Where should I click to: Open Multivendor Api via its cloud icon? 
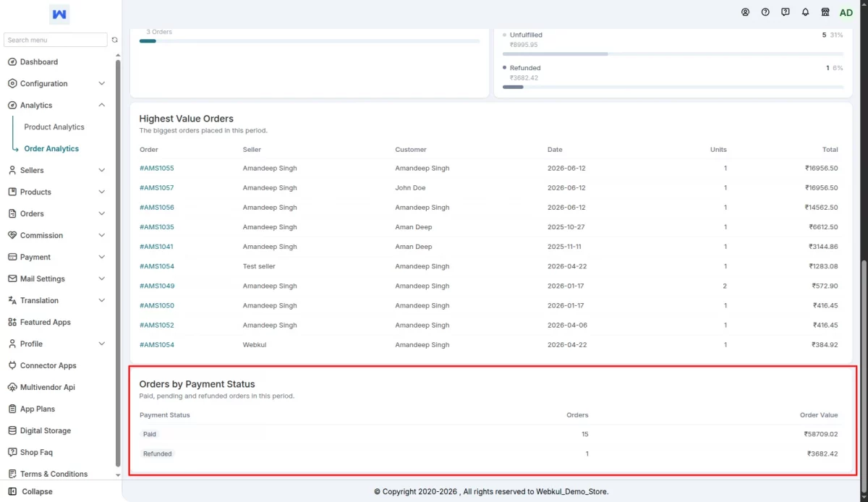[12, 388]
